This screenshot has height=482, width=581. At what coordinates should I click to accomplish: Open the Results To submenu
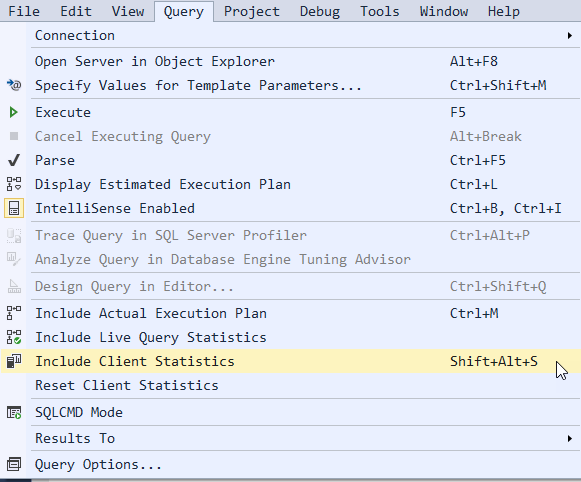click(290, 439)
